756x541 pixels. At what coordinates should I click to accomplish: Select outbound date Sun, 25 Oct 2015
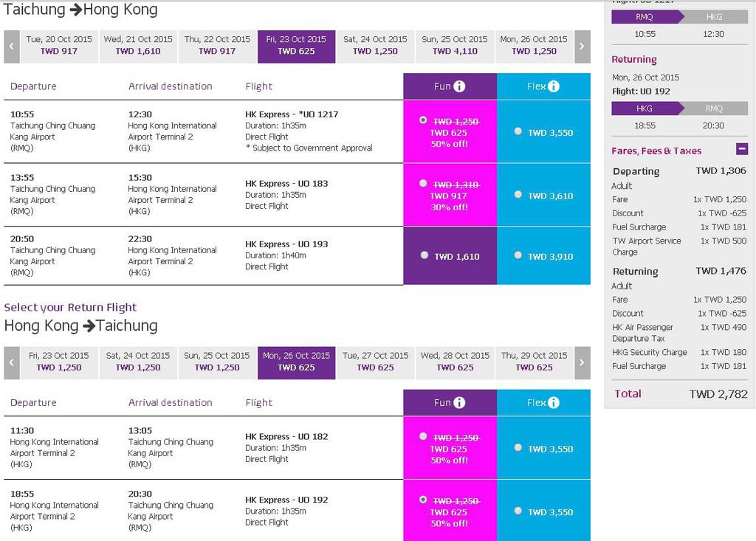click(455, 46)
